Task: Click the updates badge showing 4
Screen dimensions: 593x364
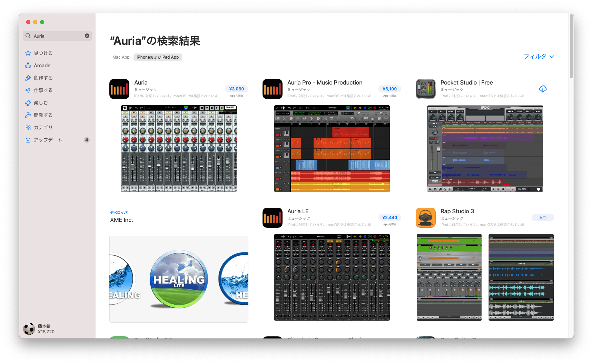Action: (x=87, y=140)
